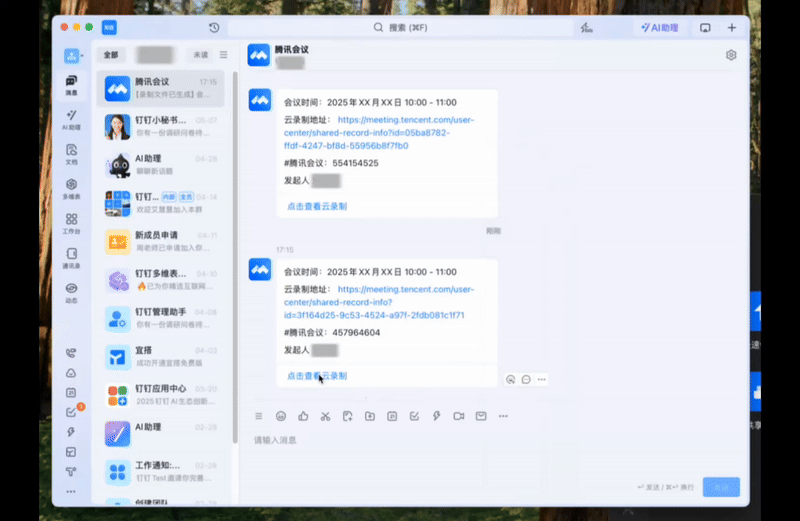Click the plus icon in top bar

coord(732,28)
